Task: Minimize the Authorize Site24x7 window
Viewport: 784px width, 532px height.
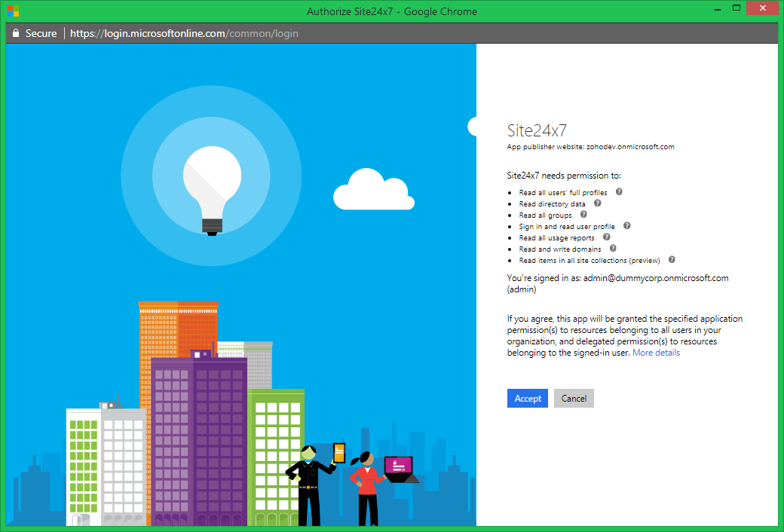Action: click(717, 8)
